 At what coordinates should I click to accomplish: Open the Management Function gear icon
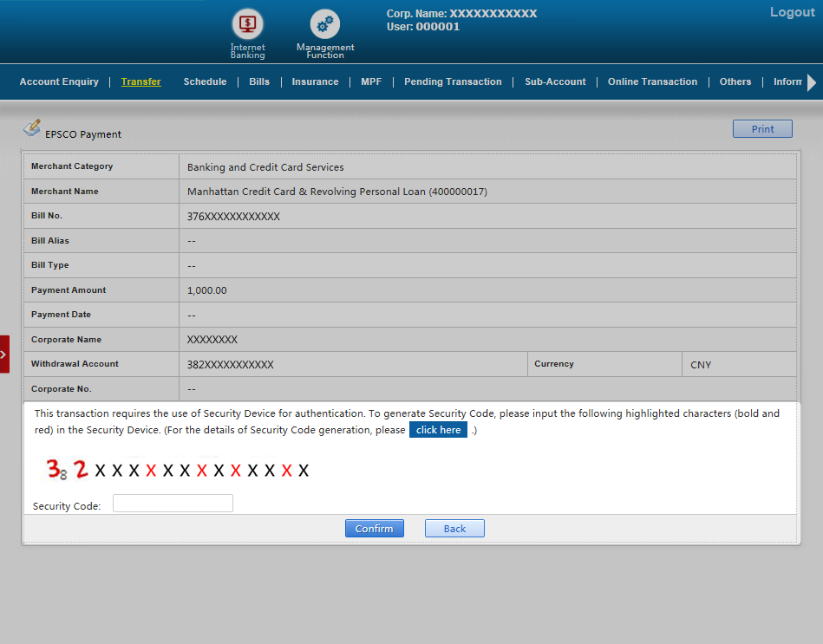[x=325, y=24]
